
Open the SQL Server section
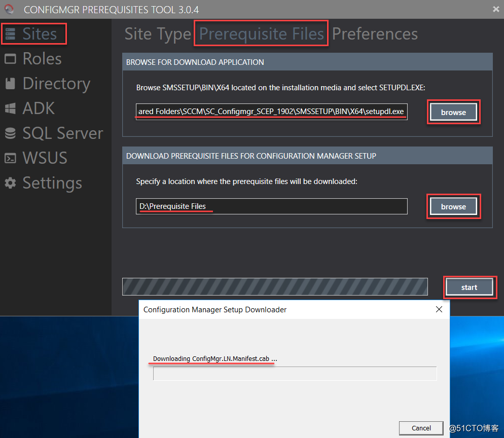tap(63, 133)
